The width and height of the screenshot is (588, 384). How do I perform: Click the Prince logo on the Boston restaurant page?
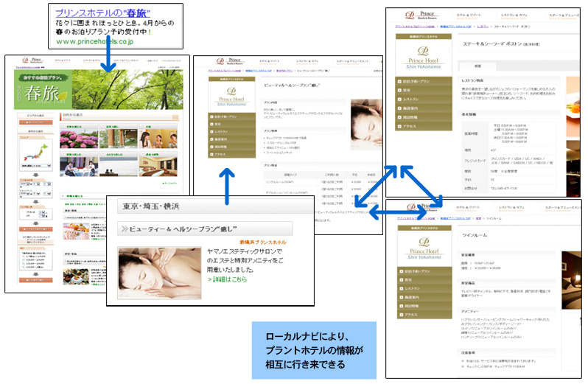point(421,15)
